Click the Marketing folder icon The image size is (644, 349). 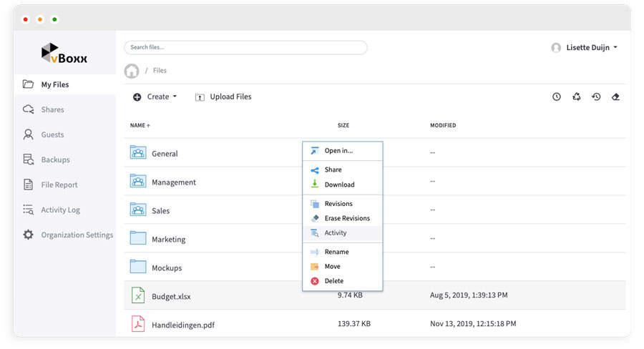pos(138,237)
